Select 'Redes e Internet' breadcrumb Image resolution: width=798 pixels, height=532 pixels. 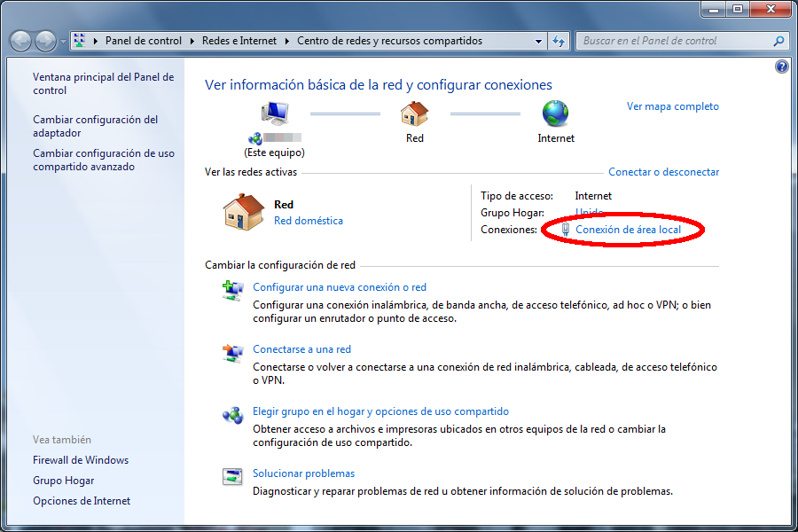pyautogui.click(x=239, y=41)
